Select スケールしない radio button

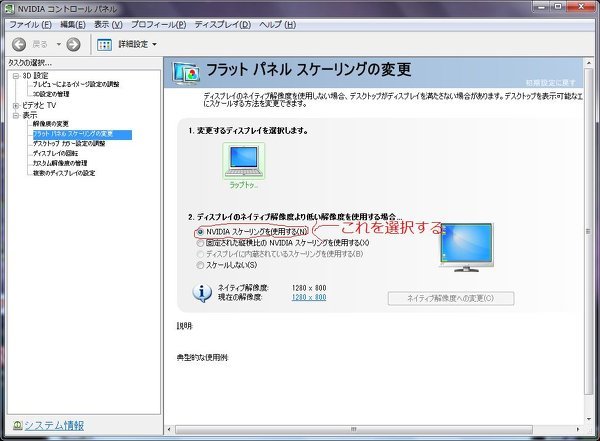[x=200, y=265]
